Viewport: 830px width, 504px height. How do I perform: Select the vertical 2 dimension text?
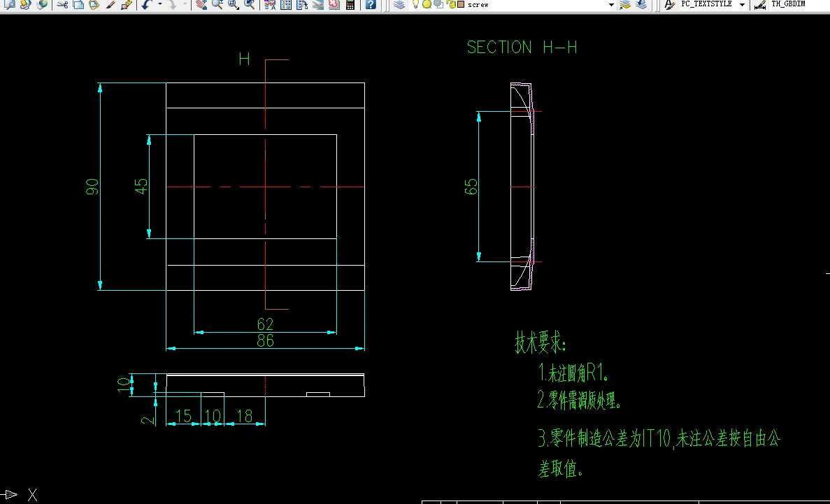point(149,420)
